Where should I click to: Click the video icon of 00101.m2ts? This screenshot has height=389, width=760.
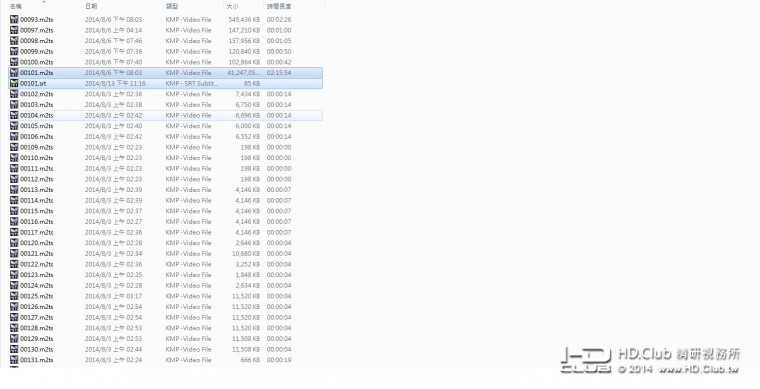[x=14, y=73]
